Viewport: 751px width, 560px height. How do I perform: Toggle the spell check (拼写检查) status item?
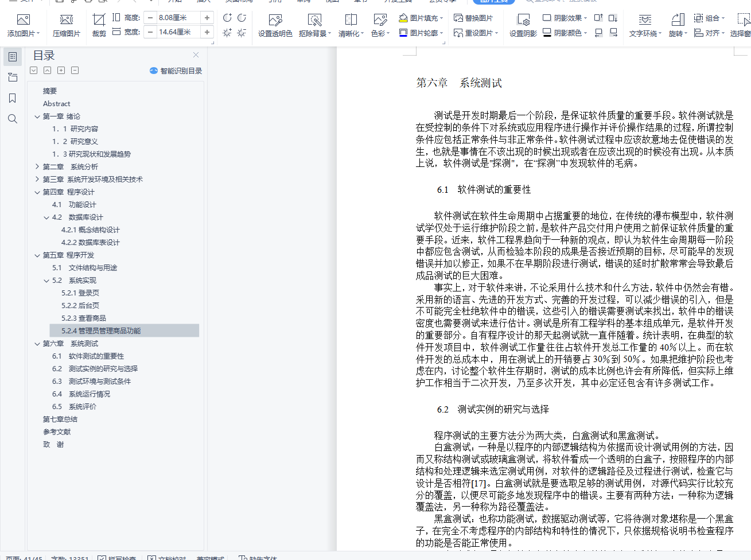point(117,558)
